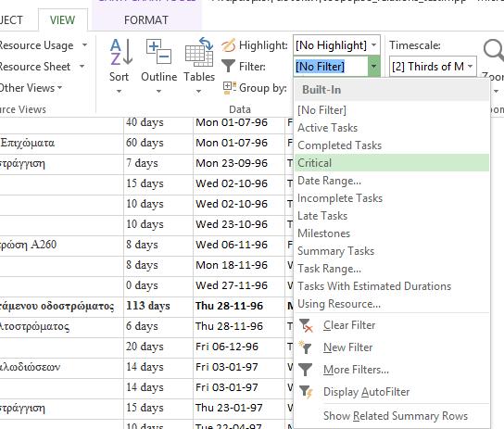
Task: Switch to the FORMAT ribbon tab
Action: (146, 20)
